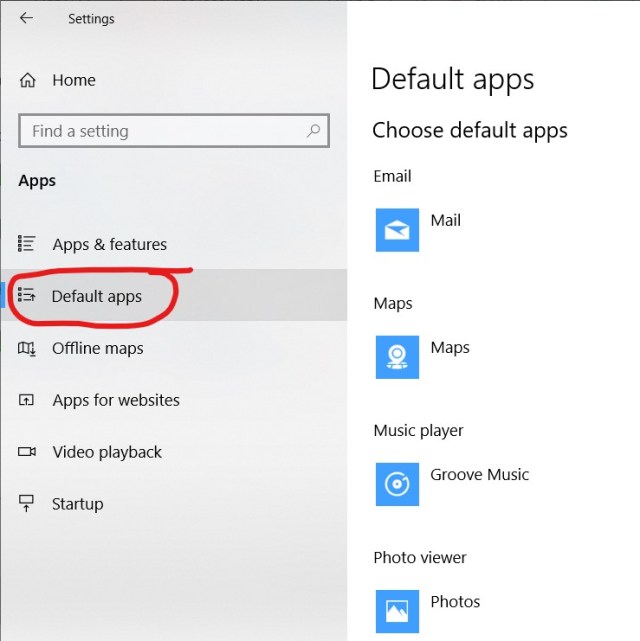Click the Groove Music app icon

[x=397, y=484]
